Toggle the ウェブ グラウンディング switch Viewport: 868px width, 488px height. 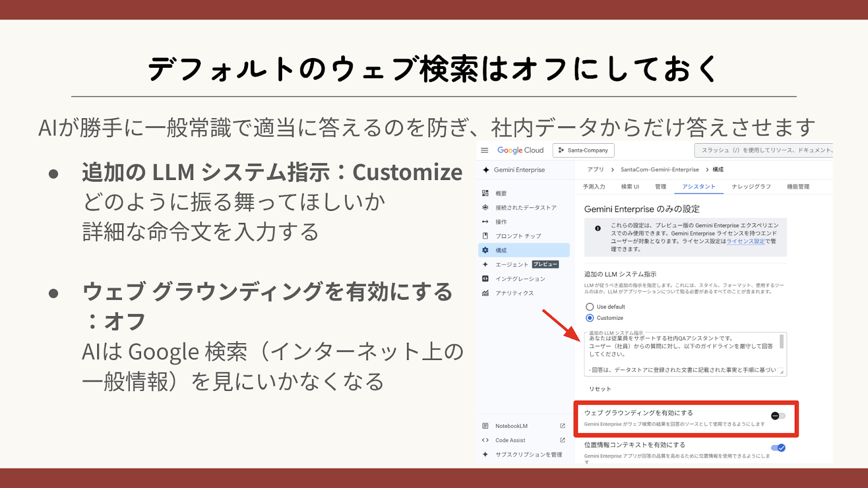pyautogui.click(x=778, y=416)
